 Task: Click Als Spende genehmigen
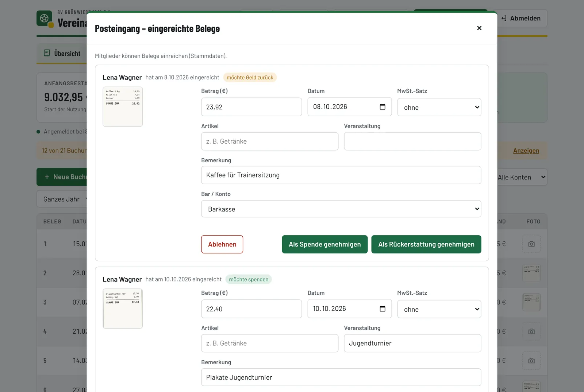(x=325, y=244)
